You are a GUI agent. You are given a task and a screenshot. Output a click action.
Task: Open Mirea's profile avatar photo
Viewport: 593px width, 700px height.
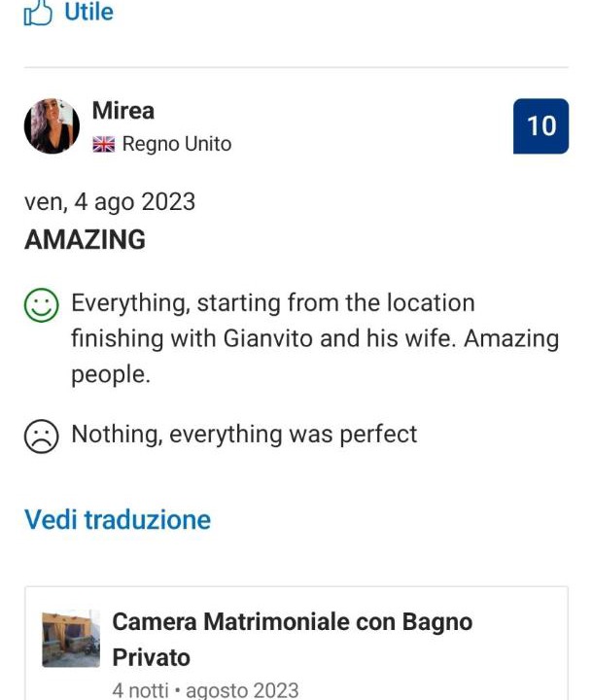coord(52,126)
